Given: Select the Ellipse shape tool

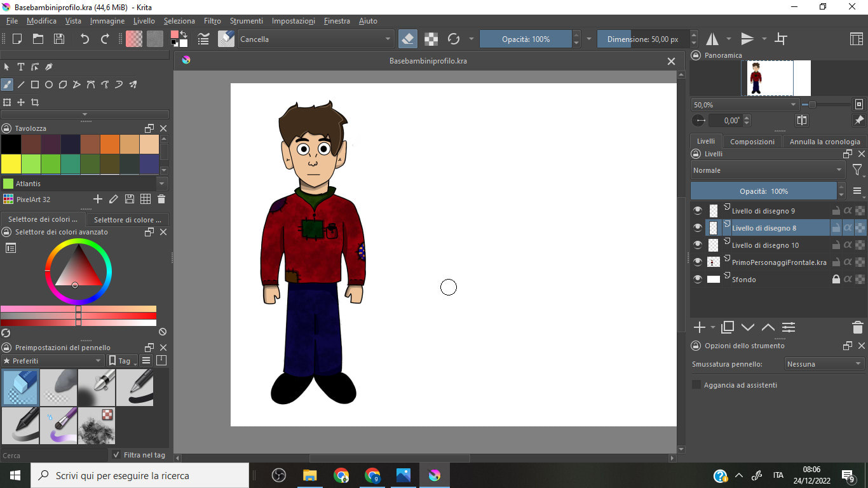Looking at the screenshot, I should tap(49, 85).
